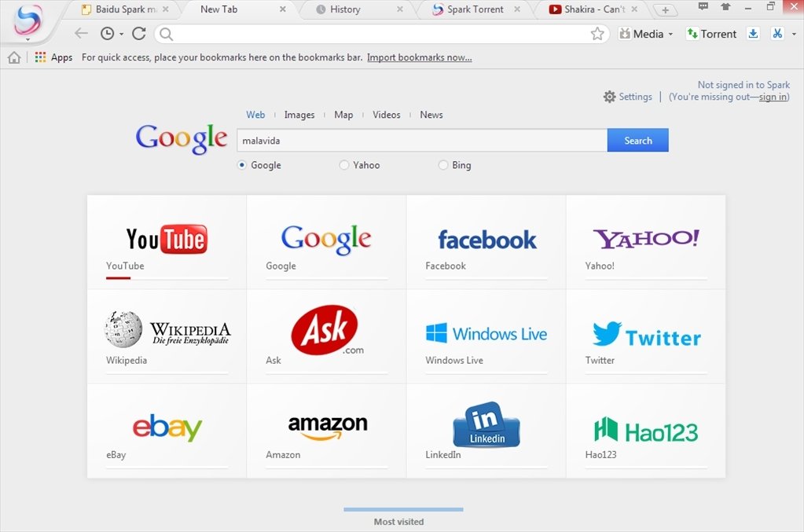Viewport: 804px width, 532px height.
Task: Switch to the Spark Torrent tab
Action: point(475,9)
